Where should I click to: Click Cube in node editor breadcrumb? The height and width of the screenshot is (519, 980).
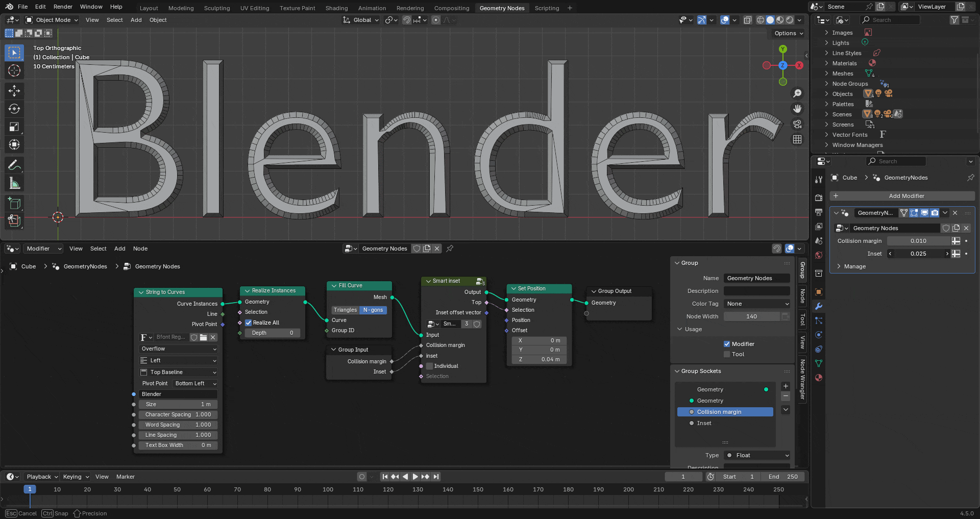(x=29, y=266)
